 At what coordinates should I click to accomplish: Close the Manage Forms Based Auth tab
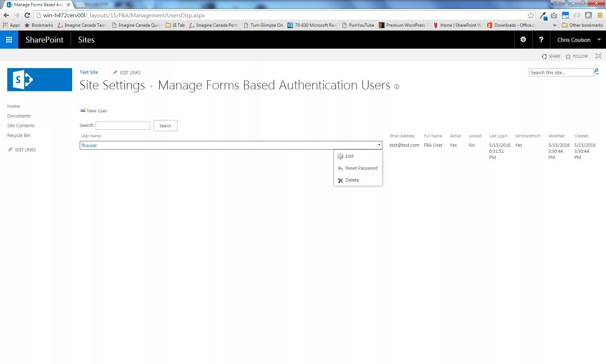click(69, 5)
